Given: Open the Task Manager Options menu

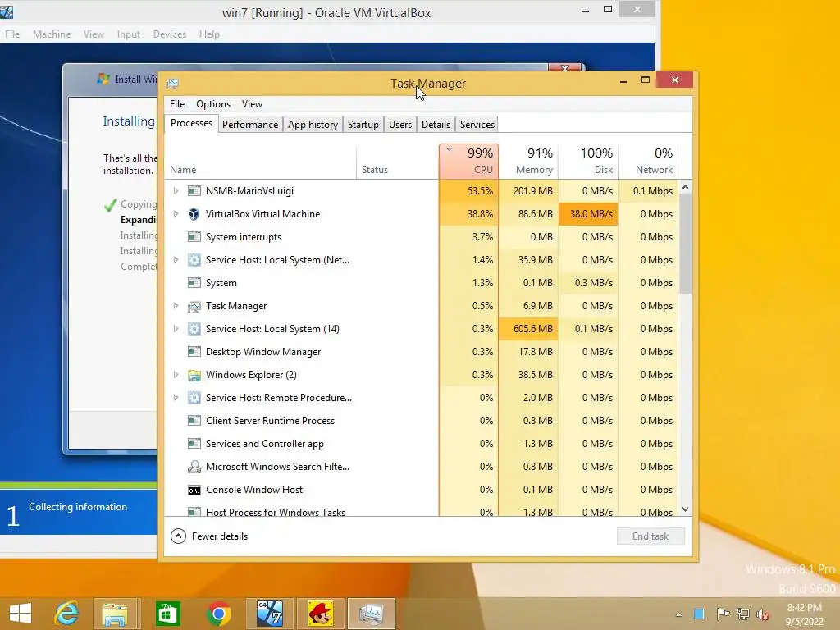Looking at the screenshot, I should (213, 104).
